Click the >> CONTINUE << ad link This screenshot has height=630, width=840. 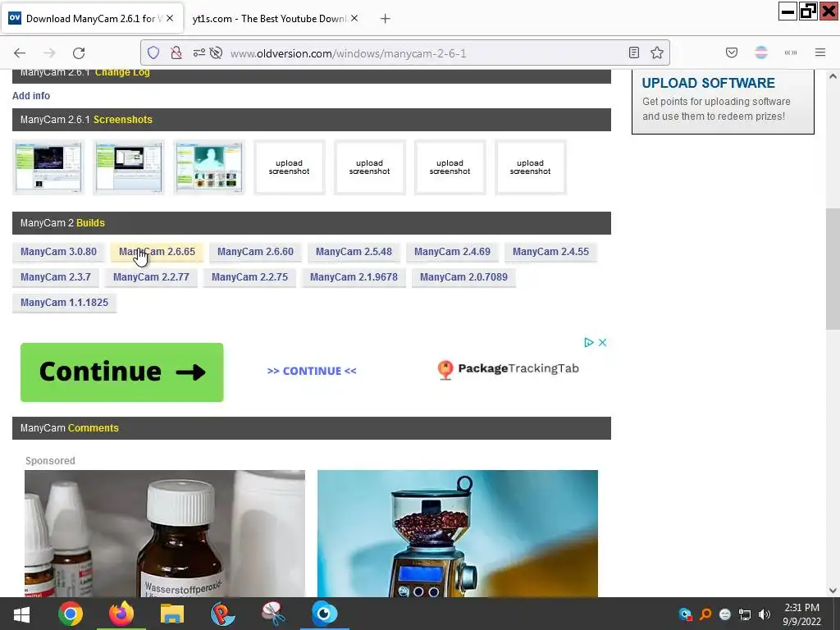(x=312, y=372)
